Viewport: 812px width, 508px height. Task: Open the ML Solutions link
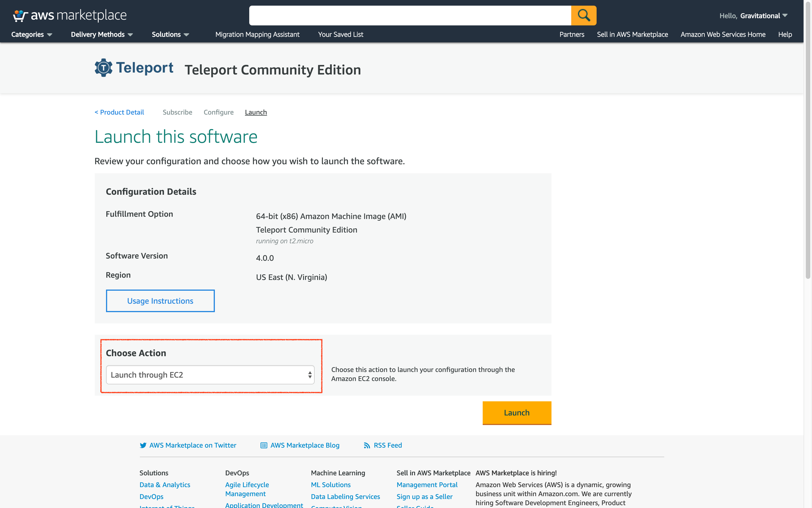(330, 485)
